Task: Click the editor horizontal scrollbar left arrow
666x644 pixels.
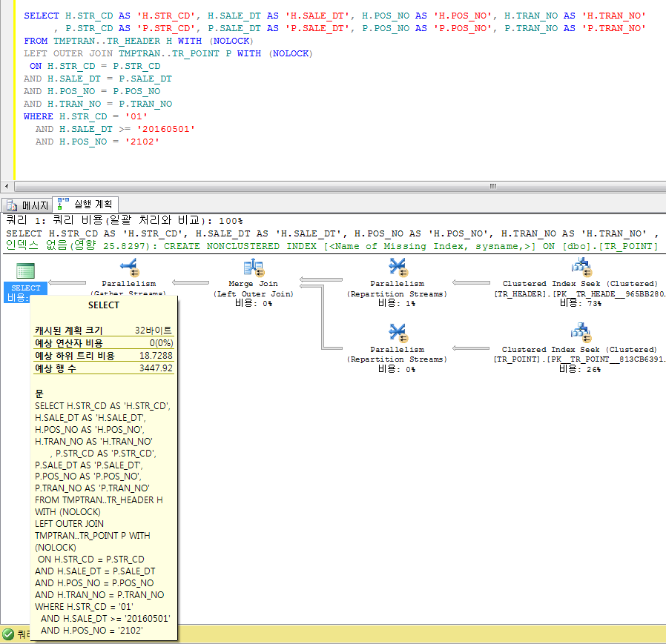Action: (7, 186)
